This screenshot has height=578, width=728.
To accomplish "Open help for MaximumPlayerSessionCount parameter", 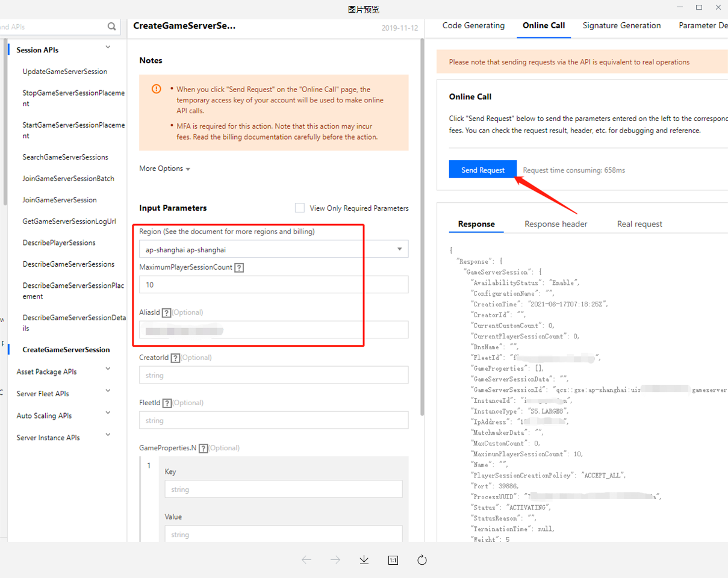I will click(x=238, y=267).
